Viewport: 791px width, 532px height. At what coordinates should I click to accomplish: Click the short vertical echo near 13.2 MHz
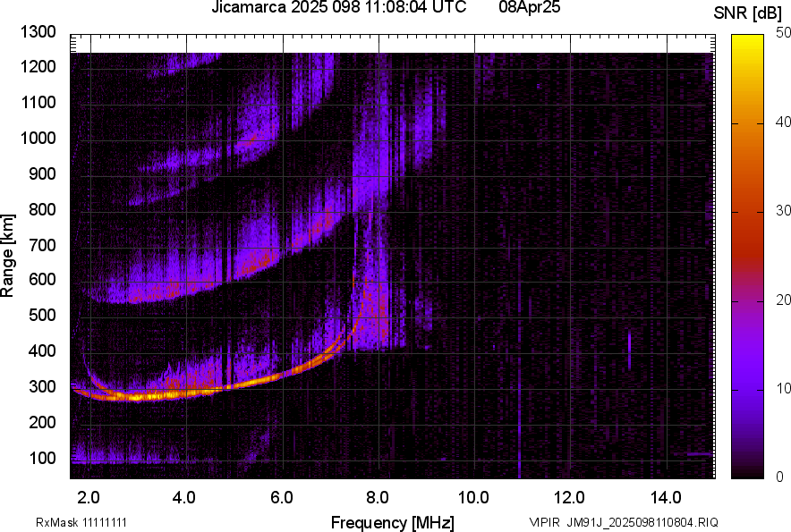click(x=629, y=350)
